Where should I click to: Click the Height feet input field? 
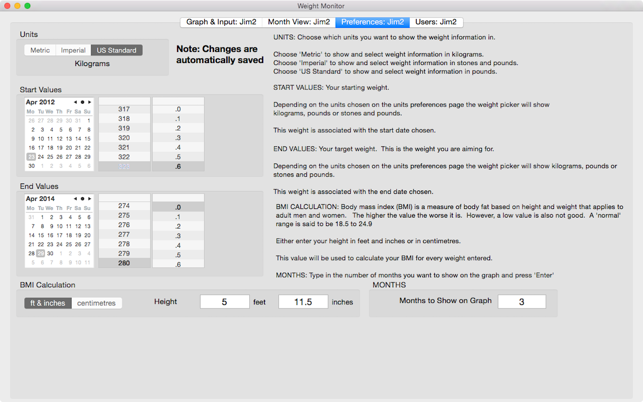click(224, 302)
